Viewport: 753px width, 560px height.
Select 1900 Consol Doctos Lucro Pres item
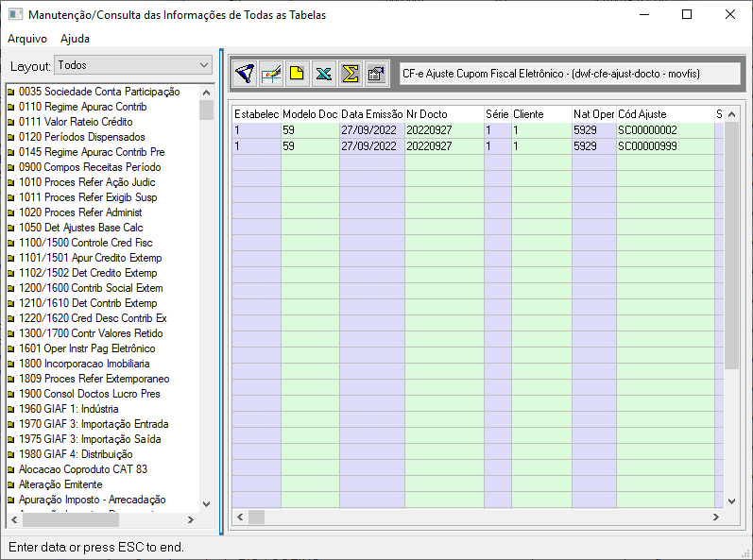coord(90,394)
